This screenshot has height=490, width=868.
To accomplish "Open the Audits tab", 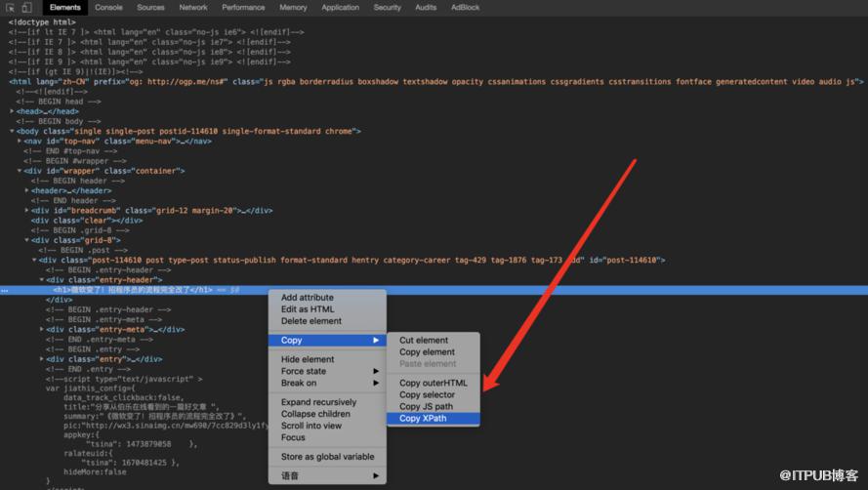I will point(426,7).
